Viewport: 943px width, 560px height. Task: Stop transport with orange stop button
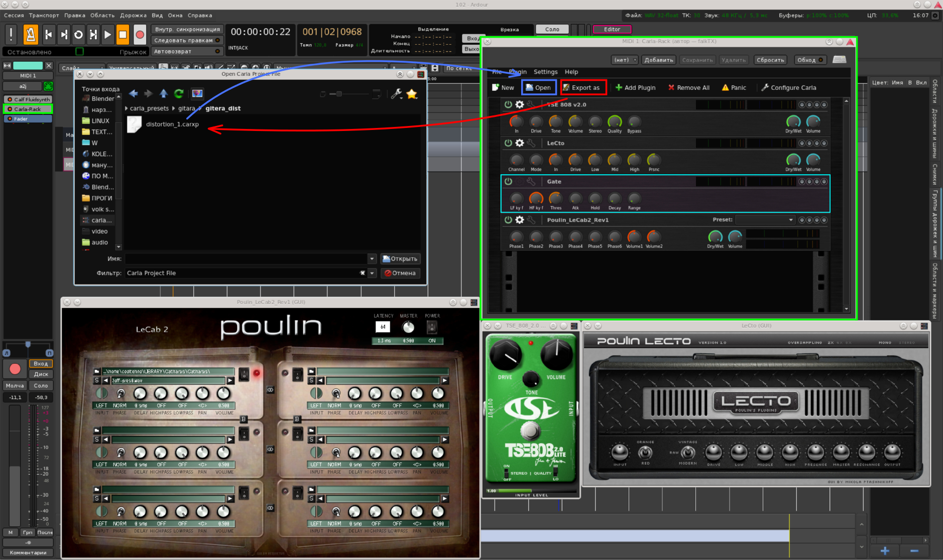123,35
